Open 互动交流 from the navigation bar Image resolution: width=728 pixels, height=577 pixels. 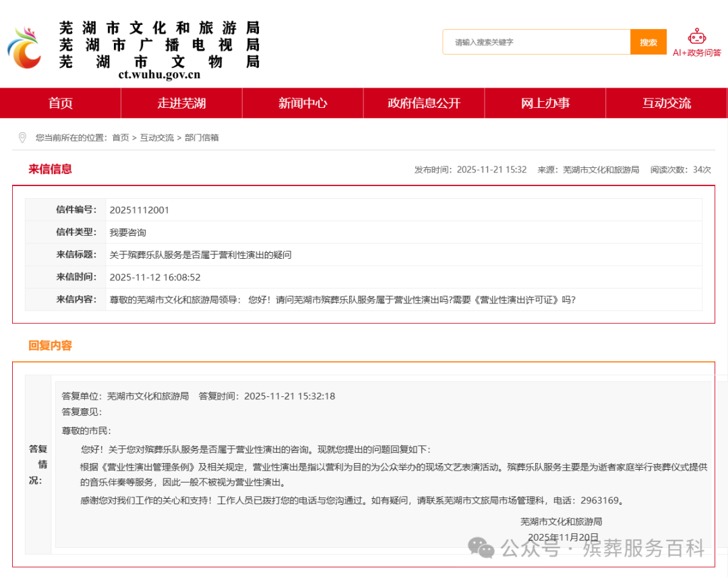tap(666, 102)
